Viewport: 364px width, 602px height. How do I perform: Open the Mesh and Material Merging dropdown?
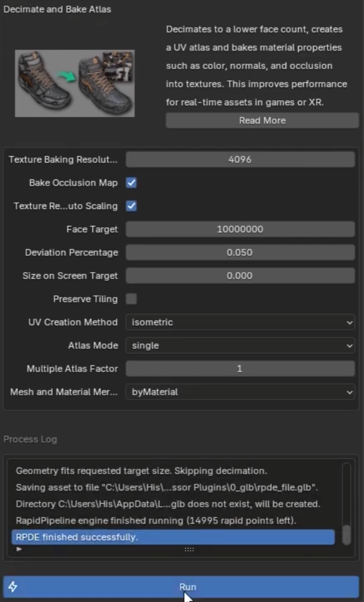pyautogui.click(x=240, y=391)
